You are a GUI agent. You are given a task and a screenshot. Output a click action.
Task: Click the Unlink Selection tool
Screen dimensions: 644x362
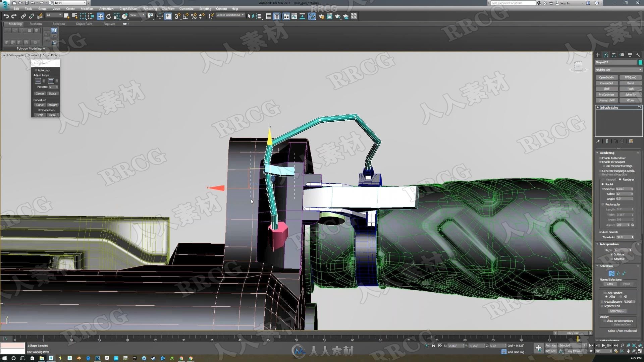[x=32, y=16]
